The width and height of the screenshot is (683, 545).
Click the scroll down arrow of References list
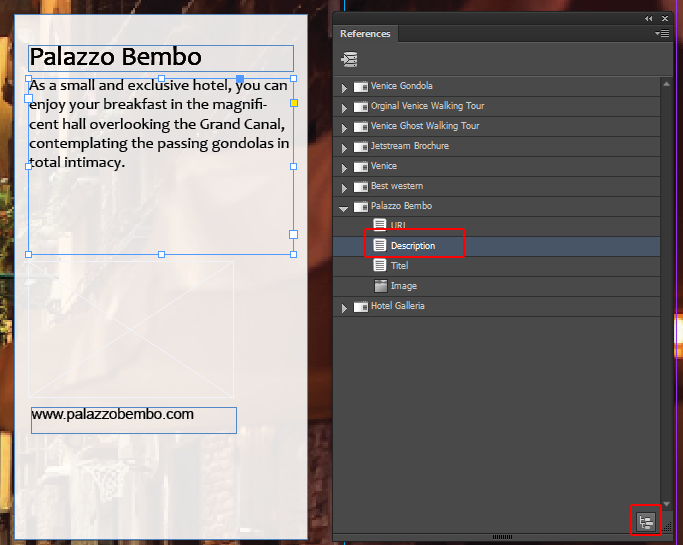666,504
